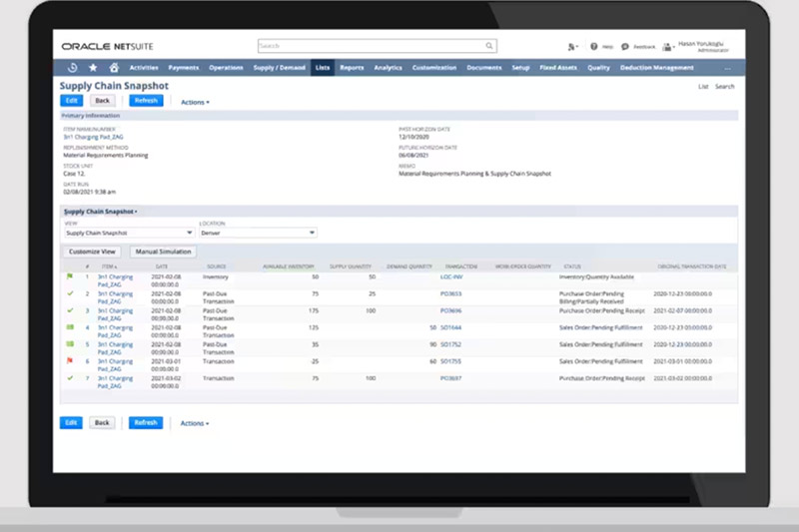Click the Shortcuts star icon

click(93, 68)
